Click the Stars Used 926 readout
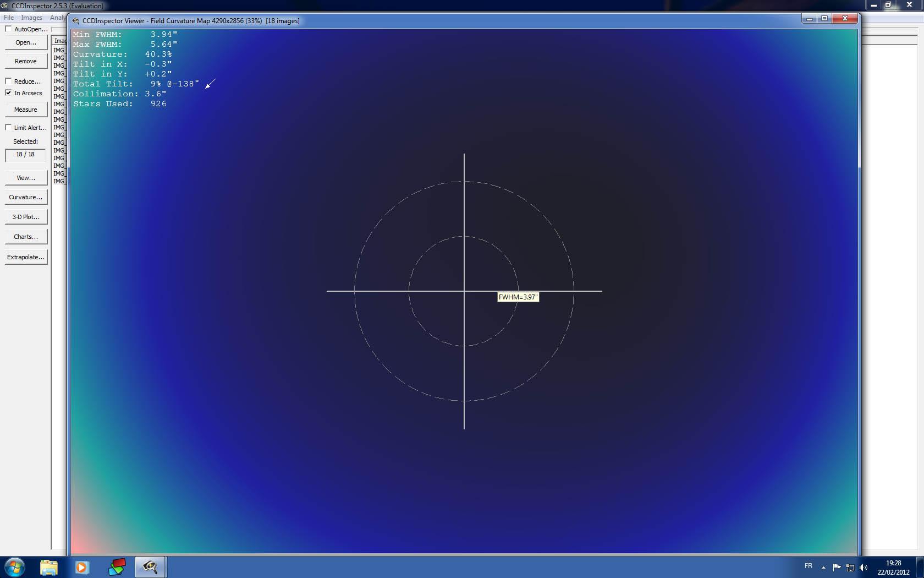Image resolution: width=924 pixels, height=578 pixels. click(x=119, y=103)
